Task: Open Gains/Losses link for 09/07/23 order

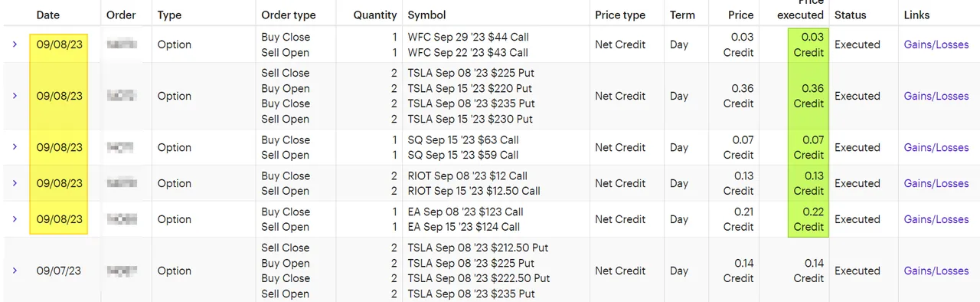Action: (x=936, y=271)
